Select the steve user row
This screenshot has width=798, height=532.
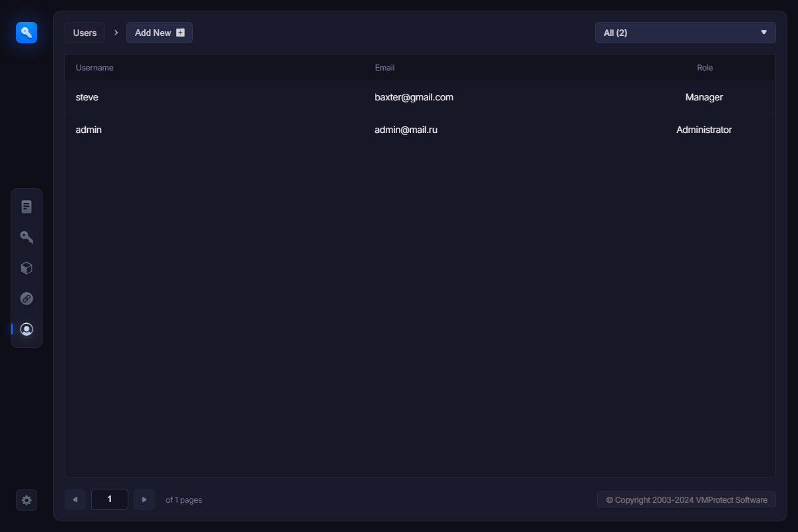pos(87,97)
